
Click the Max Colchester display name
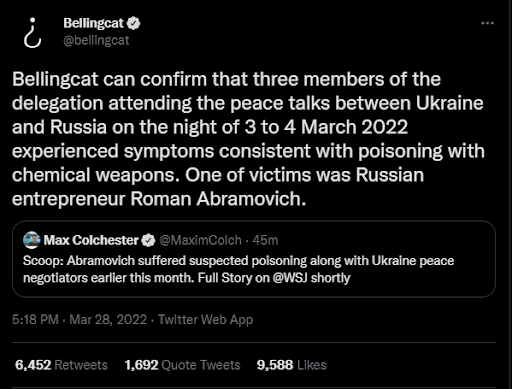[x=91, y=240]
